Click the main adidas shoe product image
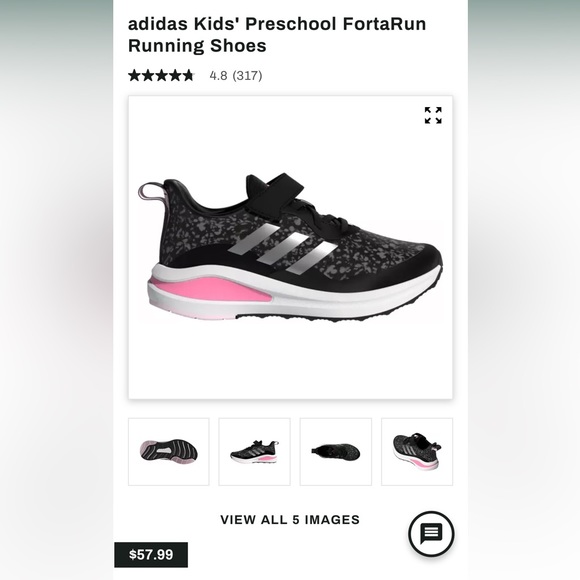580x580 pixels. tap(290, 247)
